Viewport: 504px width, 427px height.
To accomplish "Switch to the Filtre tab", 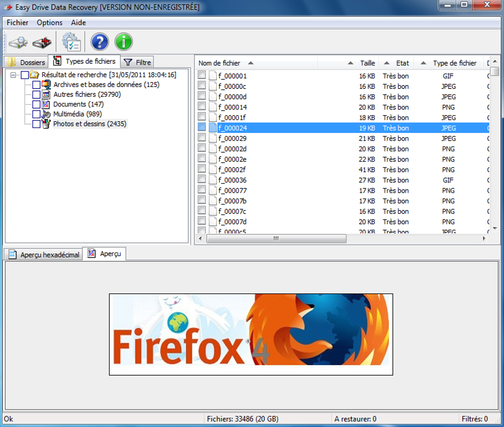I will click(x=137, y=62).
